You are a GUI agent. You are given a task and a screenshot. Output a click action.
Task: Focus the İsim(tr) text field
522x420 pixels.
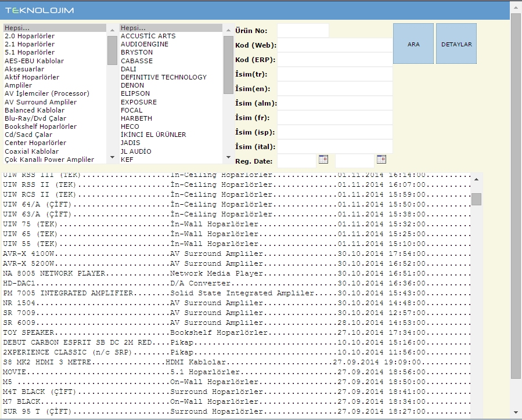tap(335, 74)
